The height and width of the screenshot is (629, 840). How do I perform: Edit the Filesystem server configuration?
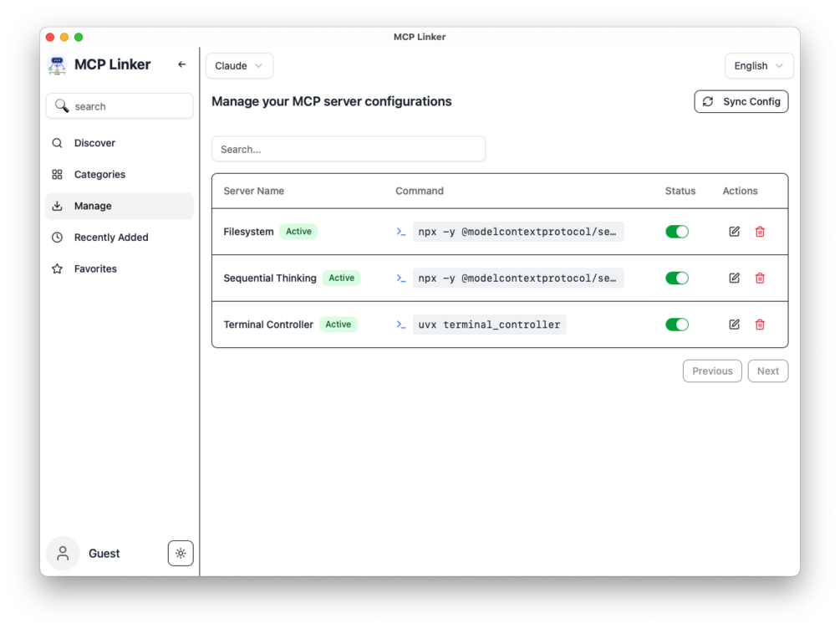(734, 232)
